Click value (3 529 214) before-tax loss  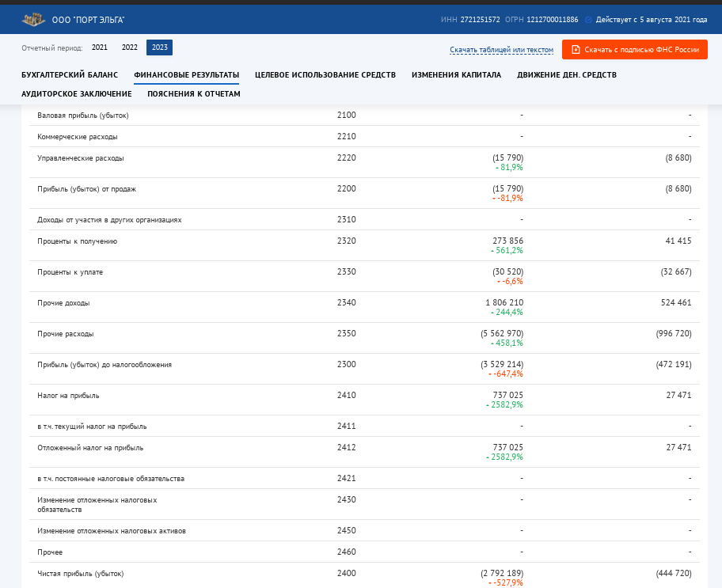pos(502,364)
